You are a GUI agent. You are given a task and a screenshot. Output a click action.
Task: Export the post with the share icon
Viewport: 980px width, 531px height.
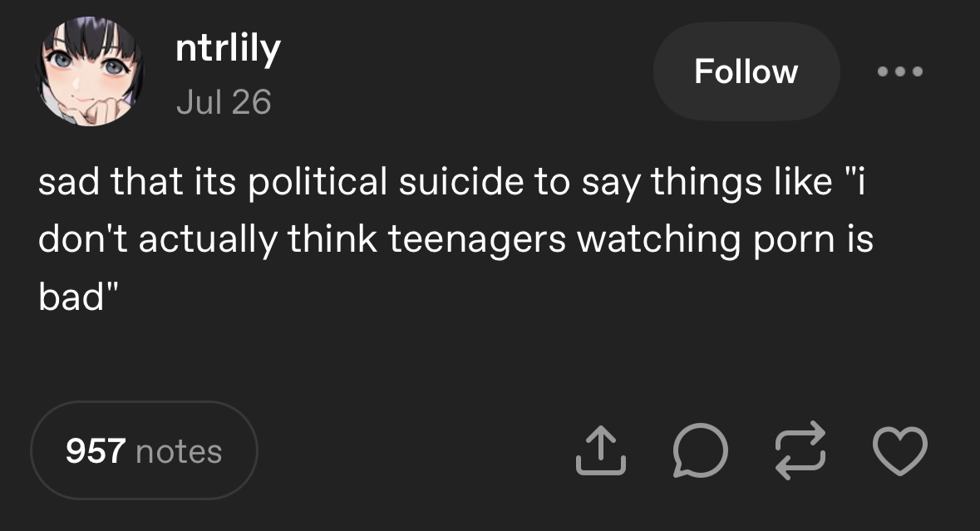[x=600, y=450]
